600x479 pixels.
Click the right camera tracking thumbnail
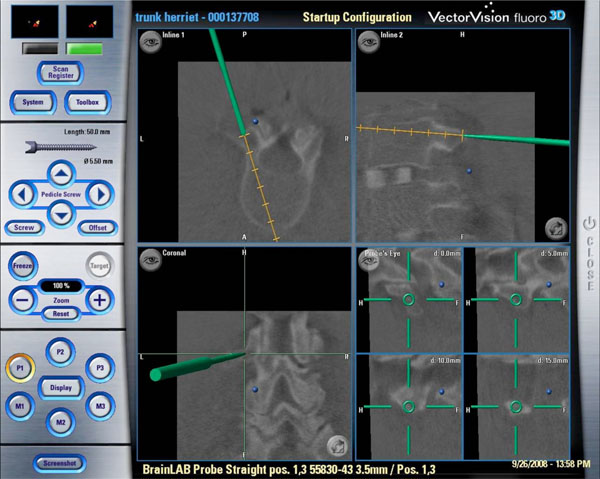tap(90, 22)
